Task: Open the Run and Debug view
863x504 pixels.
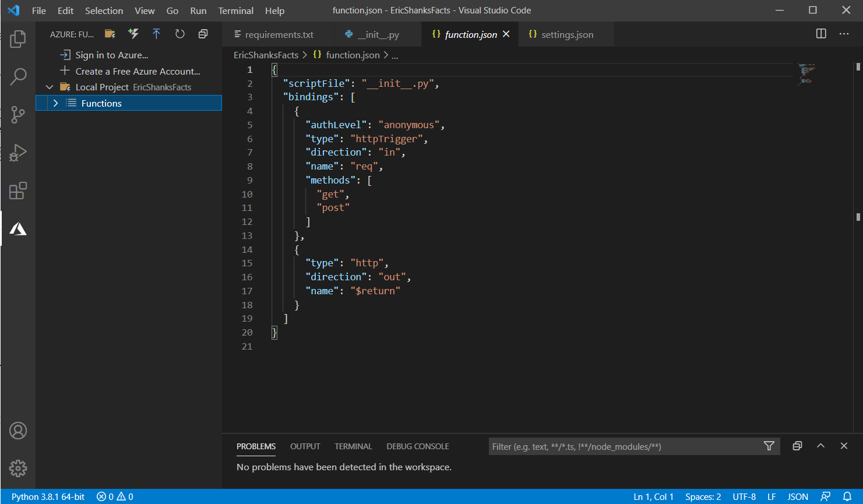Action: [18, 153]
